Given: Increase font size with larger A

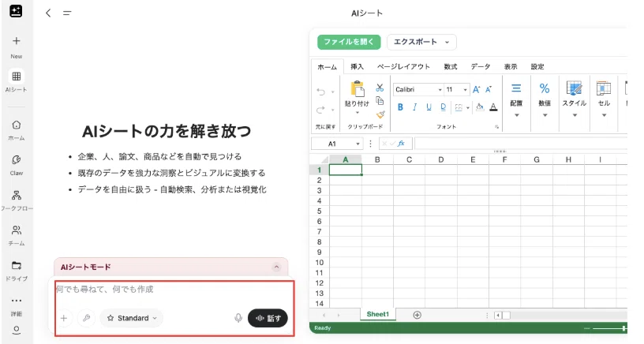Looking at the screenshot, I should (476, 89).
